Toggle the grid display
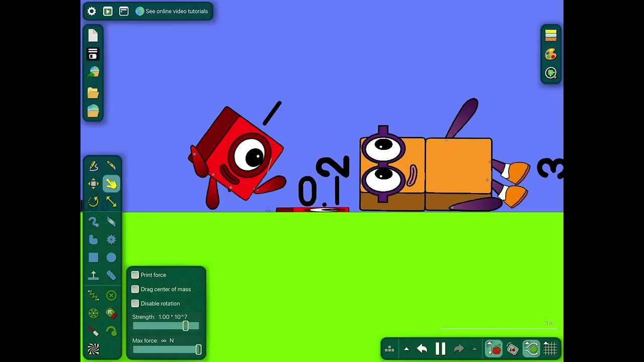Screen dimensions: 644x362 pyautogui.click(x=550, y=348)
